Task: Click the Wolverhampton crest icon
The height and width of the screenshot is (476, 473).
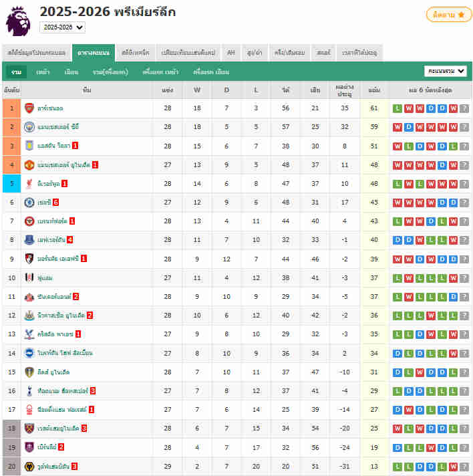Action: [29, 466]
